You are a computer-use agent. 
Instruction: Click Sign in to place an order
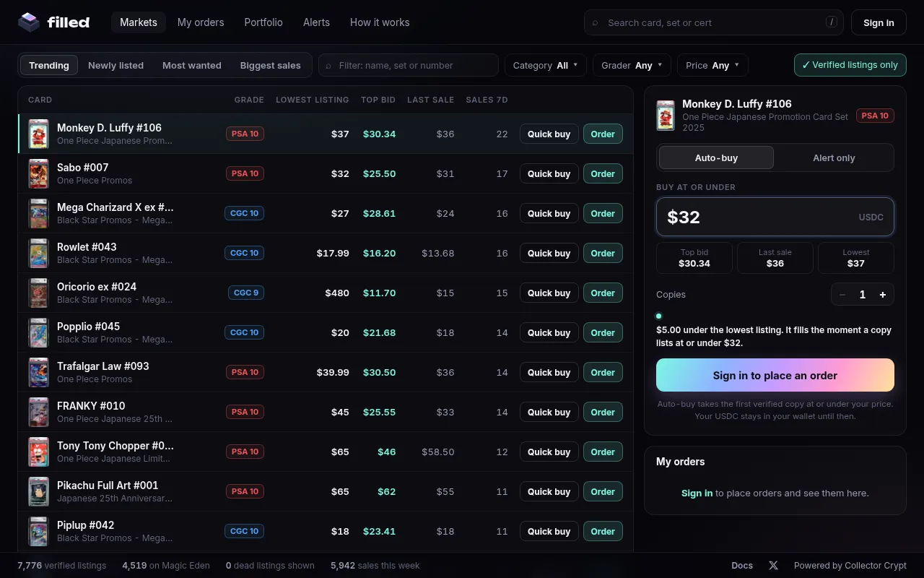(x=775, y=375)
